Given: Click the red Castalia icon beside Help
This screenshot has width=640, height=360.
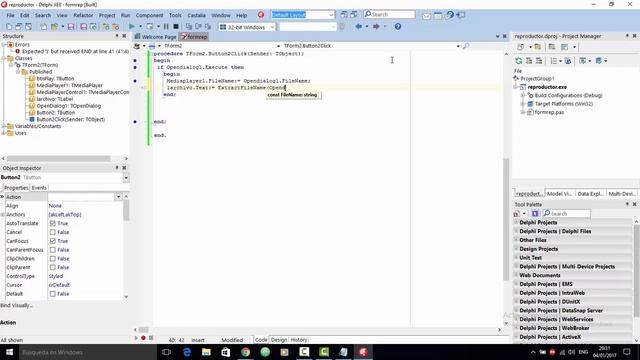Looking at the screenshot, I should pyautogui.click(x=261, y=15).
